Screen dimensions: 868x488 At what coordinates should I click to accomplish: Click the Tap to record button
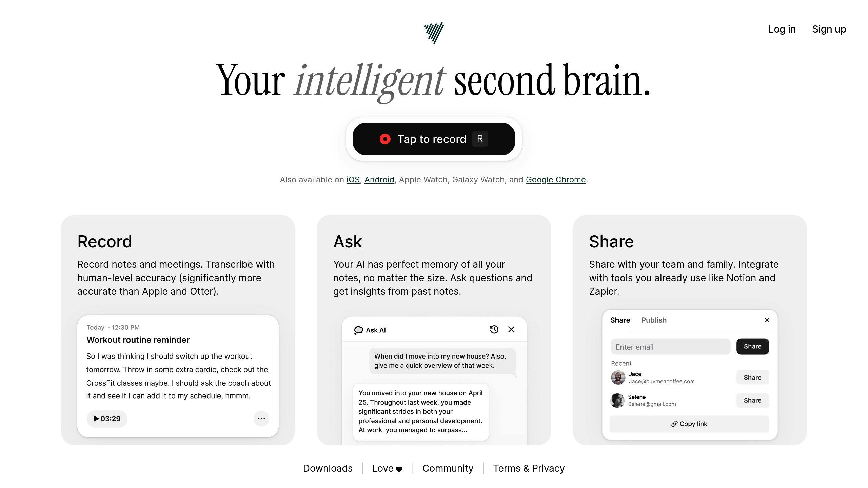[434, 139]
